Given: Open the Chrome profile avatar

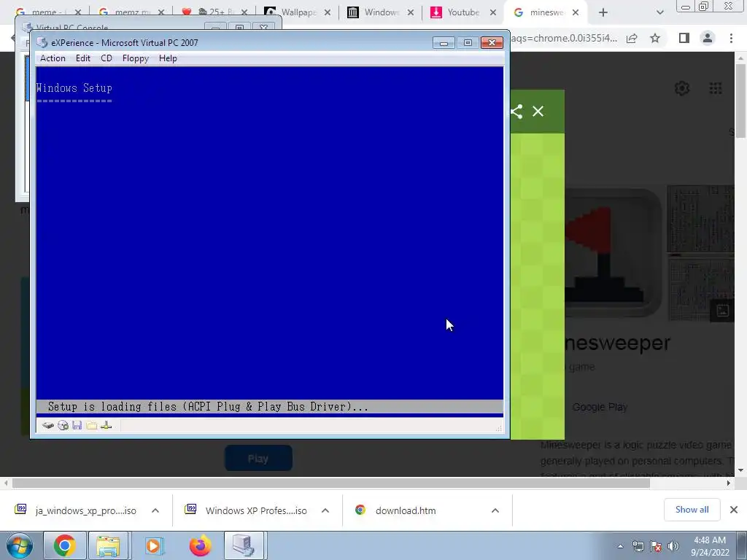Looking at the screenshot, I should [x=708, y=38].
